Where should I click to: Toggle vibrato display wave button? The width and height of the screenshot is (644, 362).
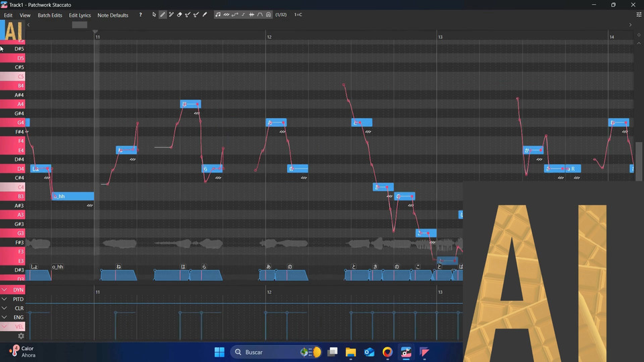(226, 15)
